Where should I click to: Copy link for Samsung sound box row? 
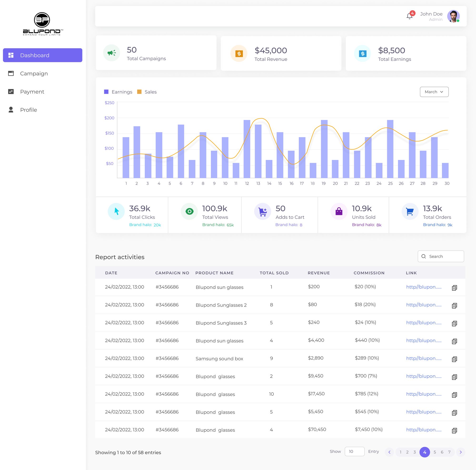click(454, 359)
